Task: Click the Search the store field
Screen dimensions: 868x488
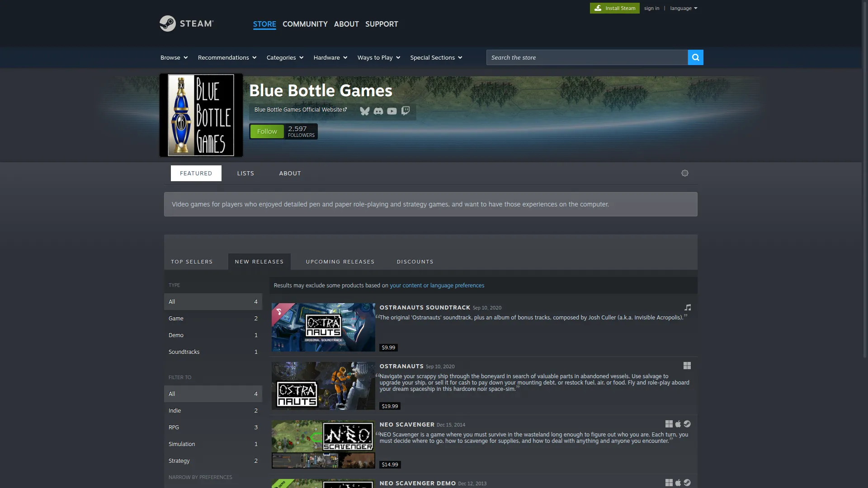Action: tap(587, 57)
